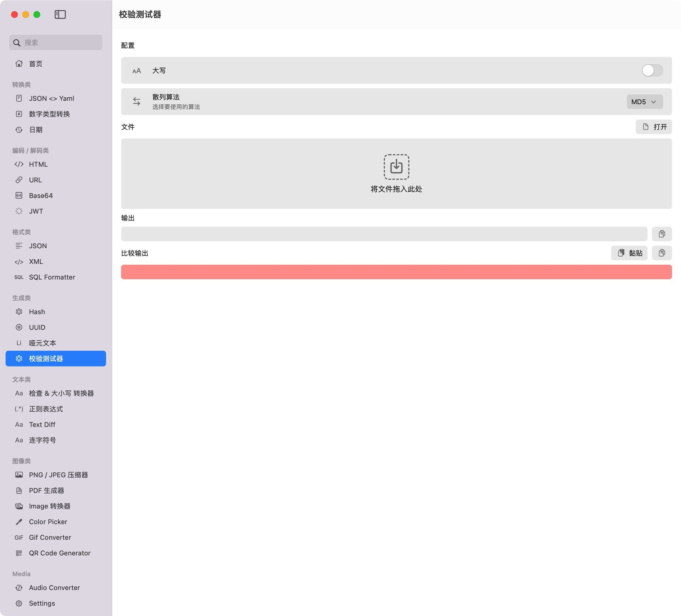Click the Base64 icon in sidebar

[x=19, y=196]
